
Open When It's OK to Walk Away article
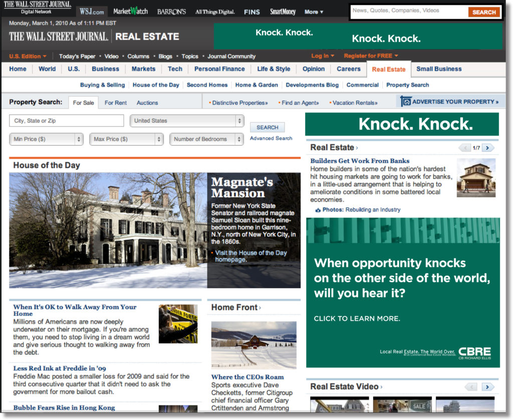click(x=75, y=310)
